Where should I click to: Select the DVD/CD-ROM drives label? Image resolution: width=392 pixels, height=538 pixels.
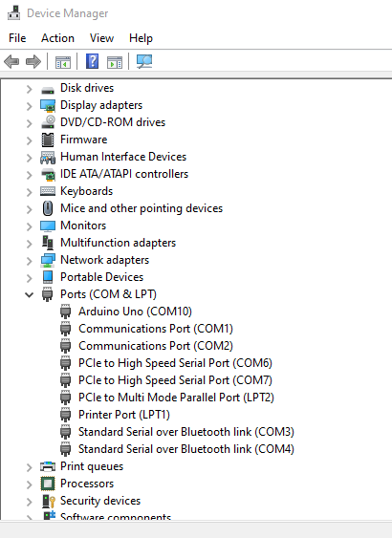113,122
